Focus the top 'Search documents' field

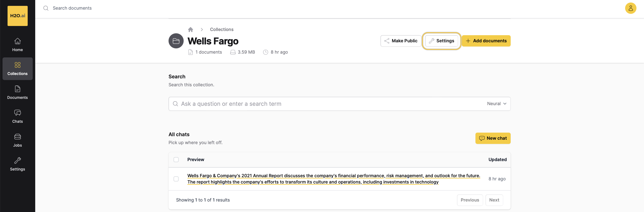pyautogui.click(x=72, y=8)
